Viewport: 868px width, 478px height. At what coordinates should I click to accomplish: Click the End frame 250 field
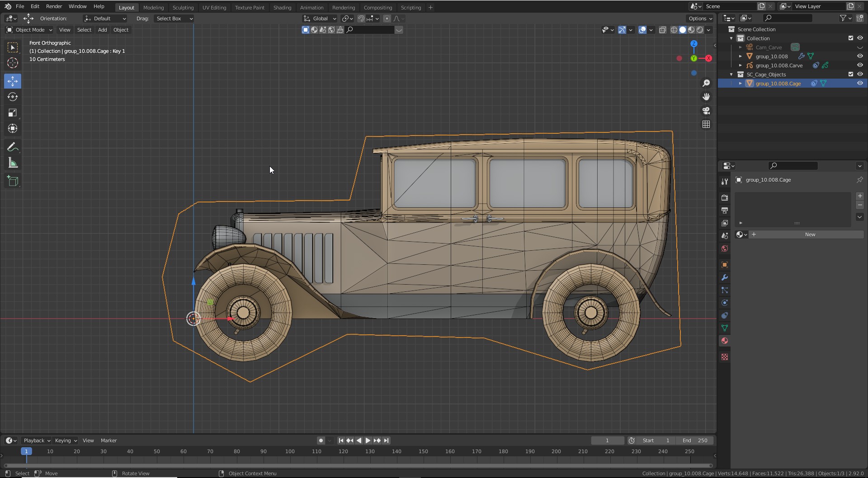click(696, 441)
